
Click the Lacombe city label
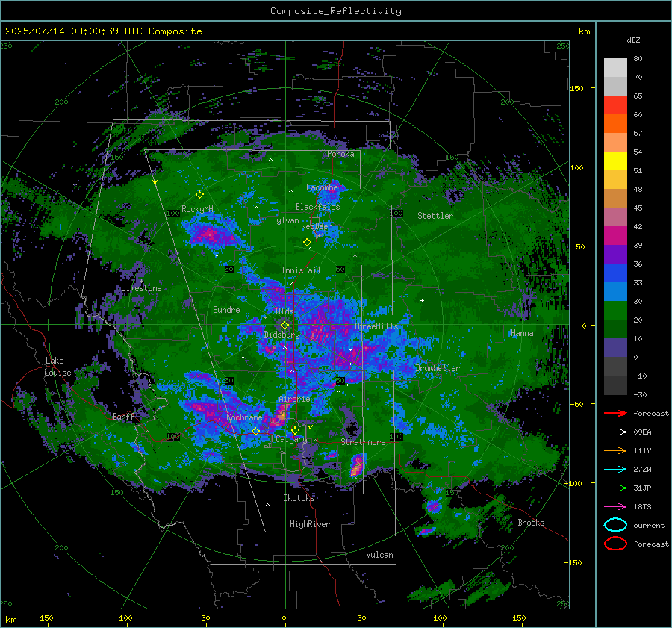pos(323,187)
